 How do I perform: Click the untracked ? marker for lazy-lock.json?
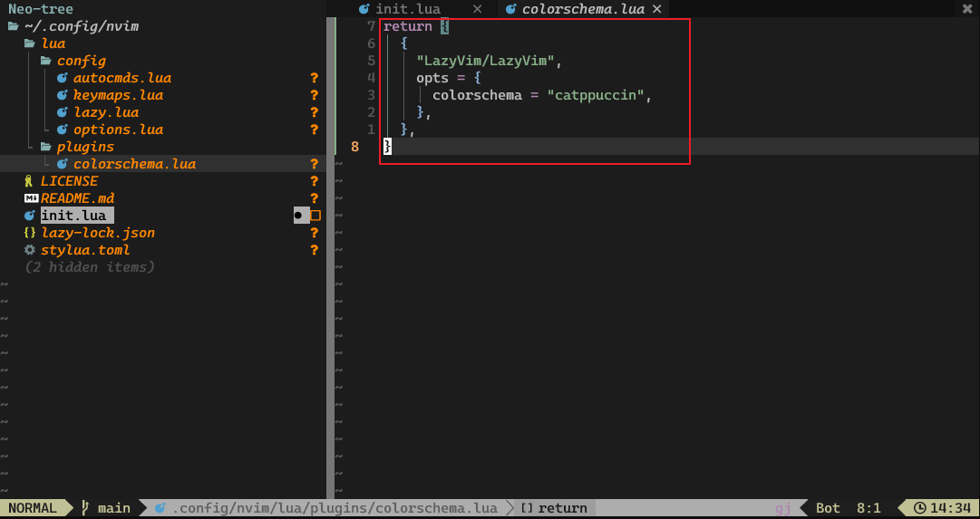coord(315,233)
